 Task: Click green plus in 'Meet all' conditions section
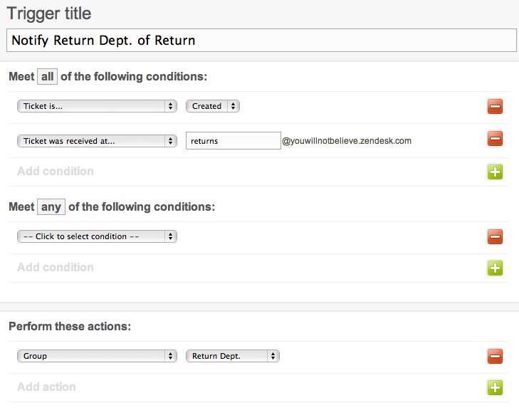click(496, 172)
